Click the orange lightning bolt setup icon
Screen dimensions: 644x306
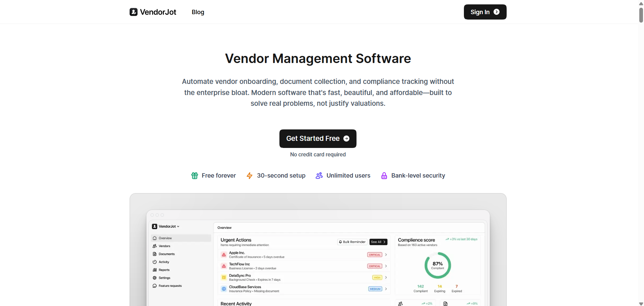[x=249, y=176]
